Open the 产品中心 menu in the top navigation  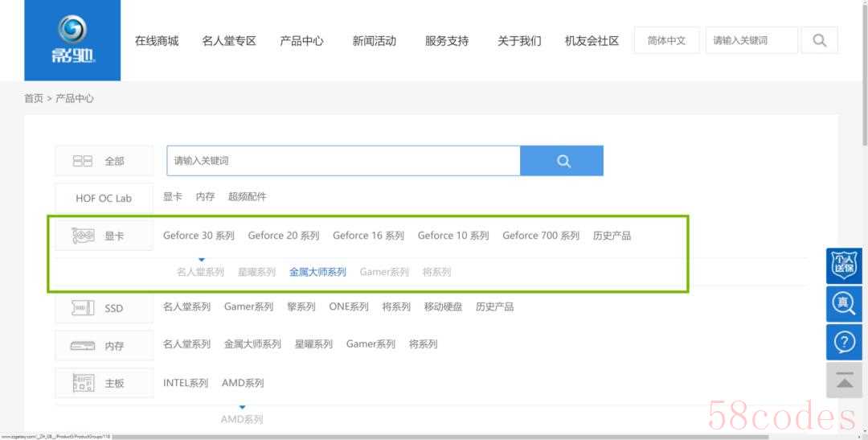coord(301,40)
